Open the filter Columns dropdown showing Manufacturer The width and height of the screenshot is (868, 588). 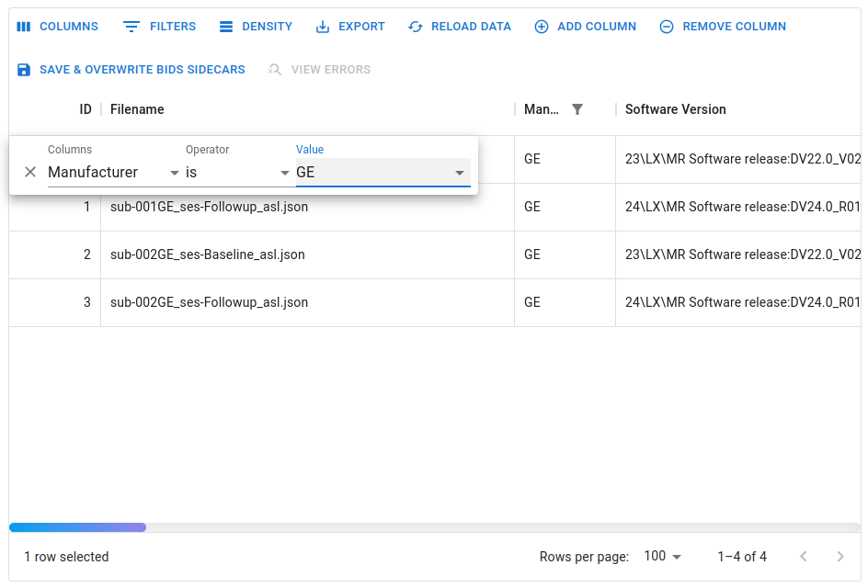point(113,172)
